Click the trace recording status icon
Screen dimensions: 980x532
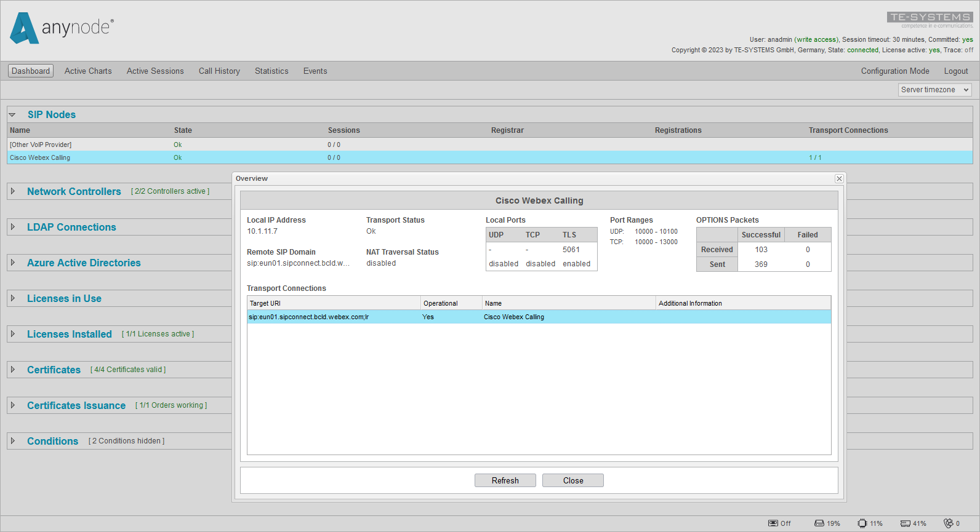773,523
